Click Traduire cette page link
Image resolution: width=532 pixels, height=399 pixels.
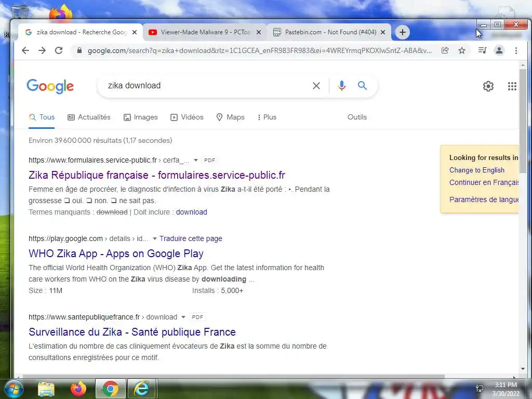tap(191, 239)
